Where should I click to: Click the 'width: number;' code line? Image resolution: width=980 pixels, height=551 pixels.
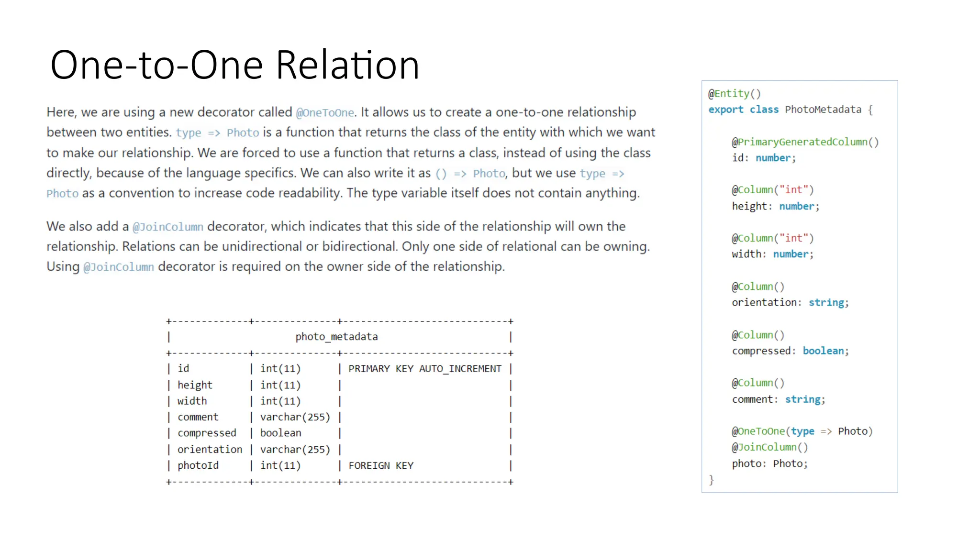pos(772,254)
